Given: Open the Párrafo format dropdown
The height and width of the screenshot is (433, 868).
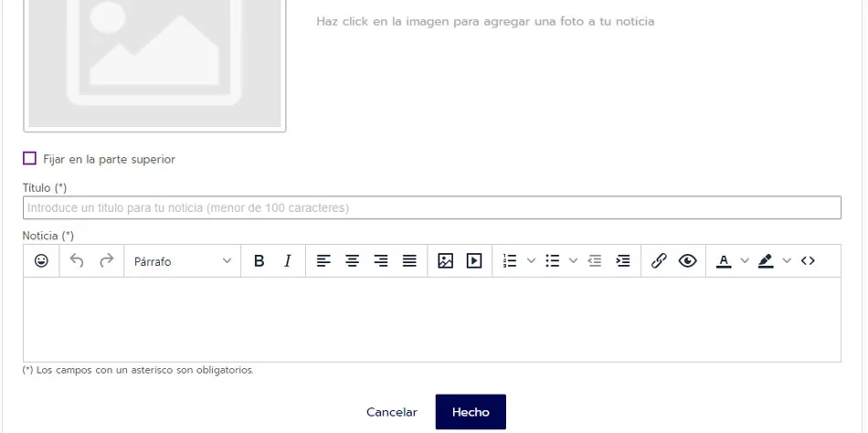Looking at the screenshot, I should (183, 261).
